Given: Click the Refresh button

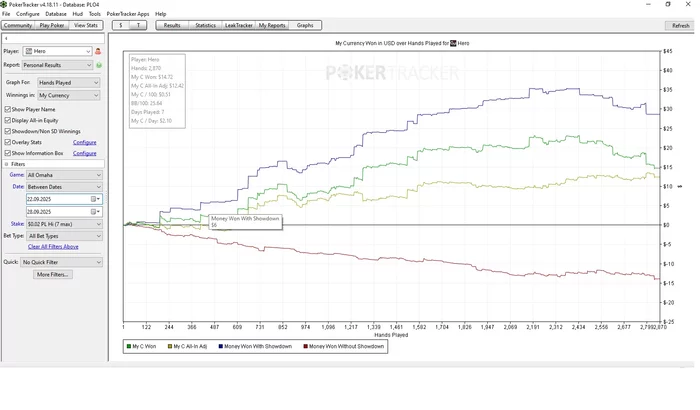Looking at the screenshot, I should tap(680, 25).
